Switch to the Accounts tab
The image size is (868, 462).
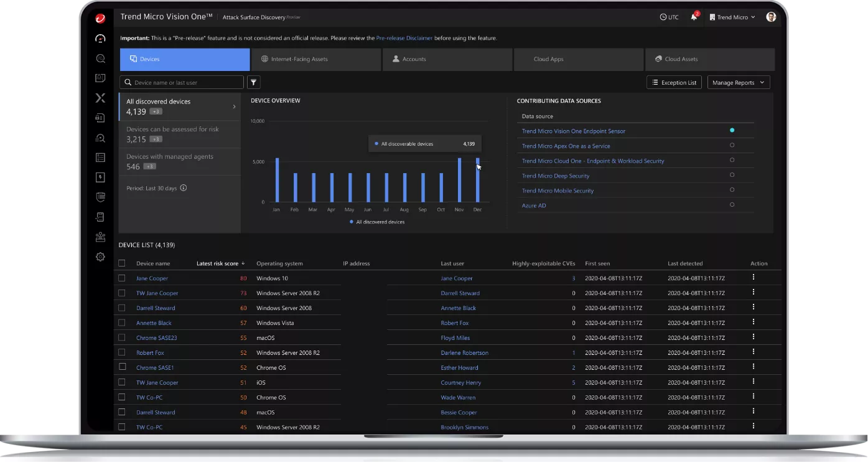click(x=447, y=59)
